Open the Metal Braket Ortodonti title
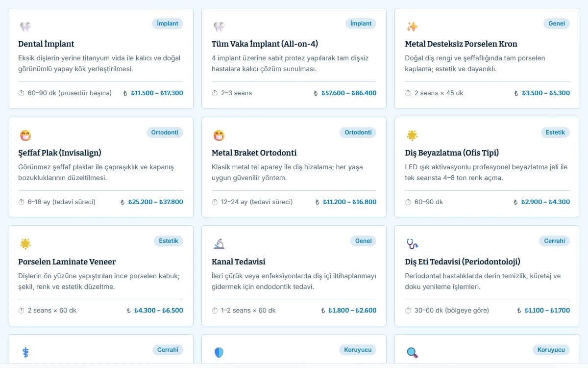Image resolution: width=588 pixels, height=368 pixels. click(x=254, y=153)
